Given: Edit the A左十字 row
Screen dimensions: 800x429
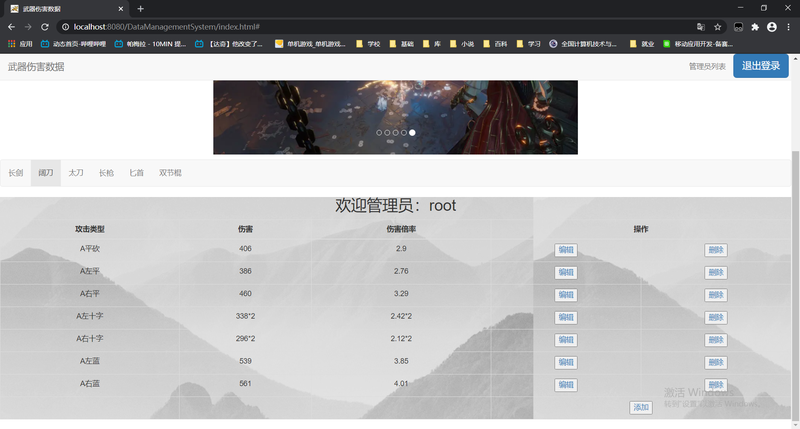Looking at the screenshot, I should tap(566, 317).
